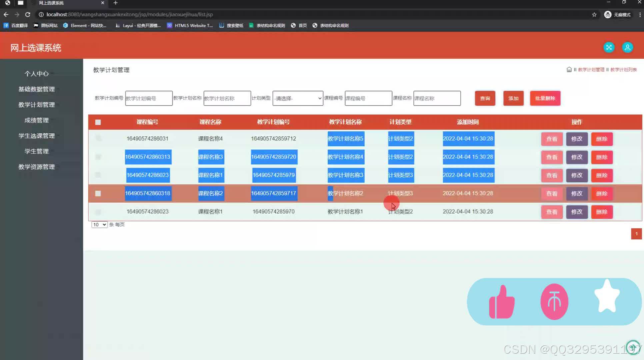
Task: Click the fullscreen toggle icon in header
Action: (609, 47)
